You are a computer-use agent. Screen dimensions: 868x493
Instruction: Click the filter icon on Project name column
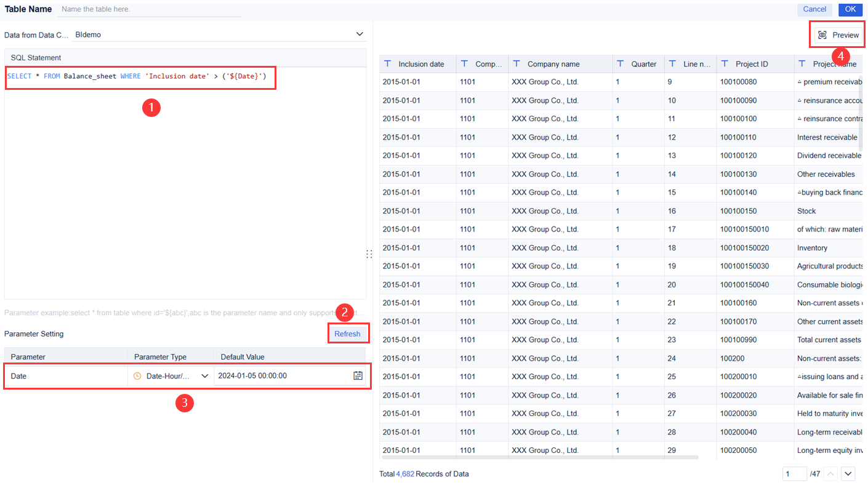pyautogui.click(x=802, y=63)
